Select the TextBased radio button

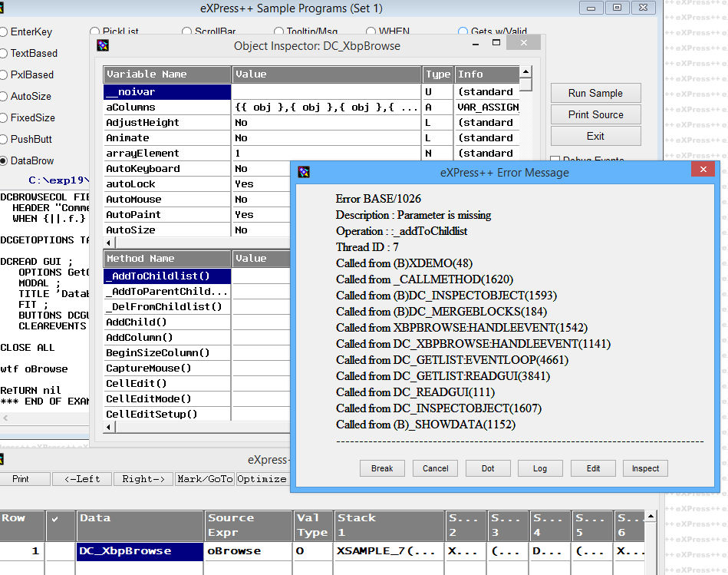3,54
